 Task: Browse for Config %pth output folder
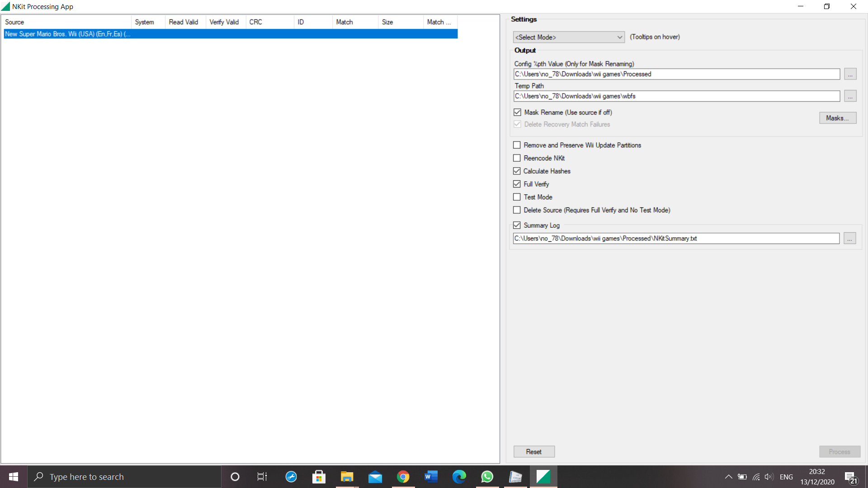(850, 74)
